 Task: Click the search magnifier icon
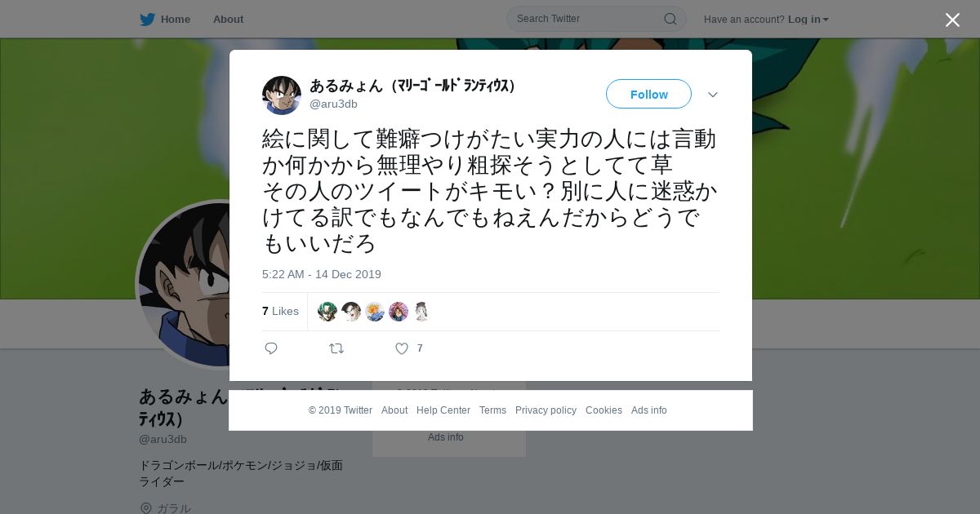click(x=670, y=19)
